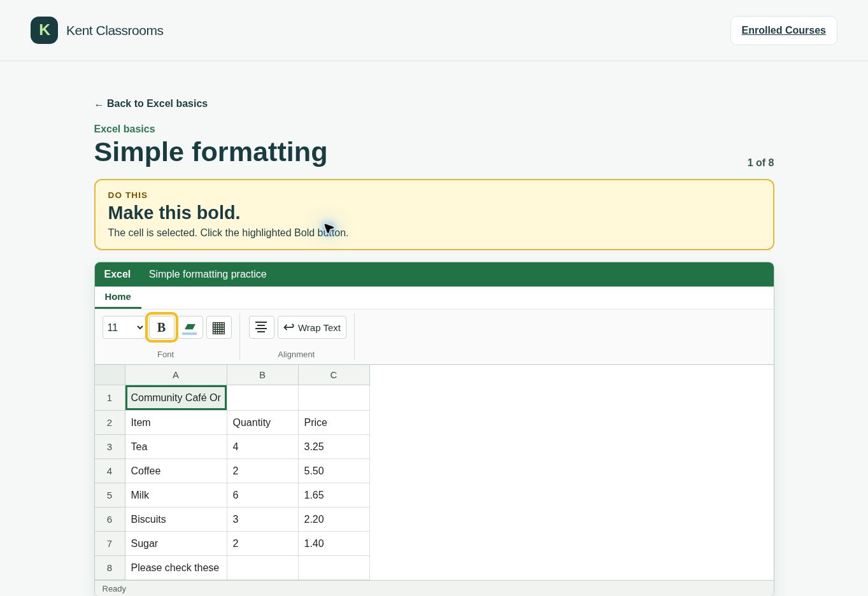Image resolution: width=868 pixels, height=596 pixels.
Task: Click the green Excel basics course label
Action: click(124, 129)
